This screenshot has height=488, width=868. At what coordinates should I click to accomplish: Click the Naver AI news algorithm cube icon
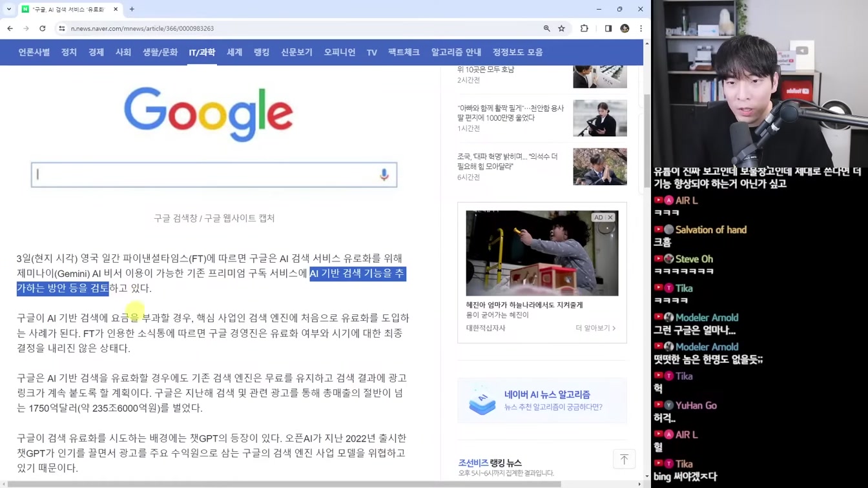[x=482, y=400]
